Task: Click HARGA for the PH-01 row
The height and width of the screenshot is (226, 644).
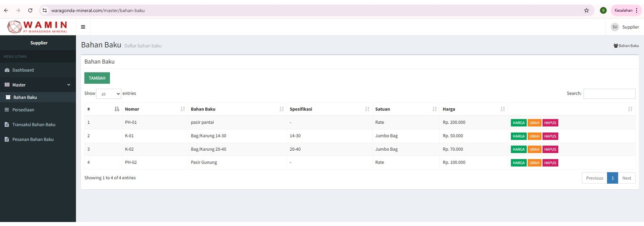Action: tap(518, 123)
